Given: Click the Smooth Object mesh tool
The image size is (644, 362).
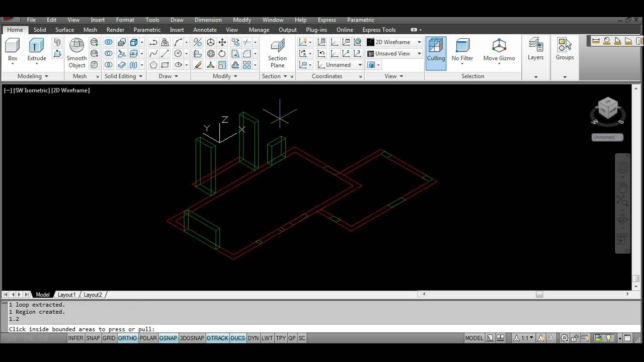Looking at the screenshot, I should [x=77, y=53].
